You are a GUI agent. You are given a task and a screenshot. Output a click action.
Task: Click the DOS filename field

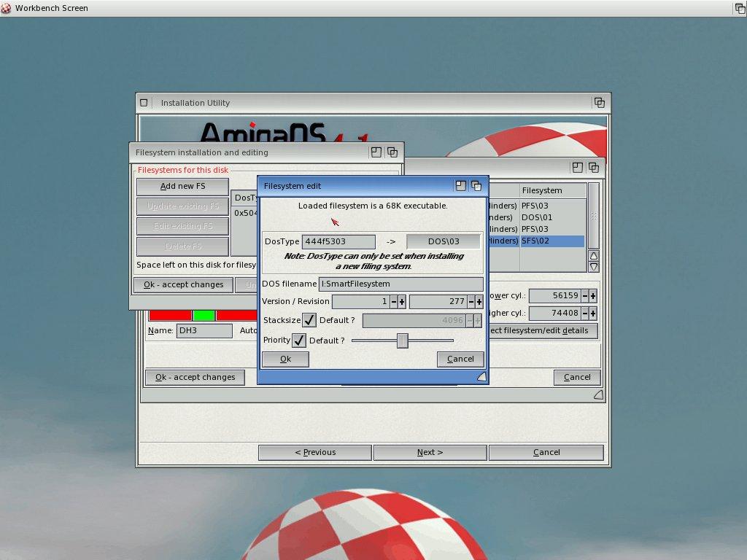pos(400,284)
